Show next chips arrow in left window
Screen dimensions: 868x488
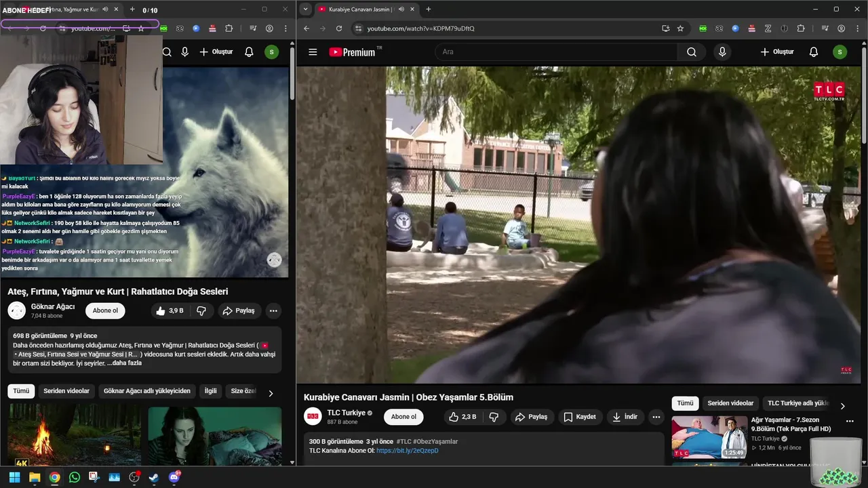click(271, 393)
